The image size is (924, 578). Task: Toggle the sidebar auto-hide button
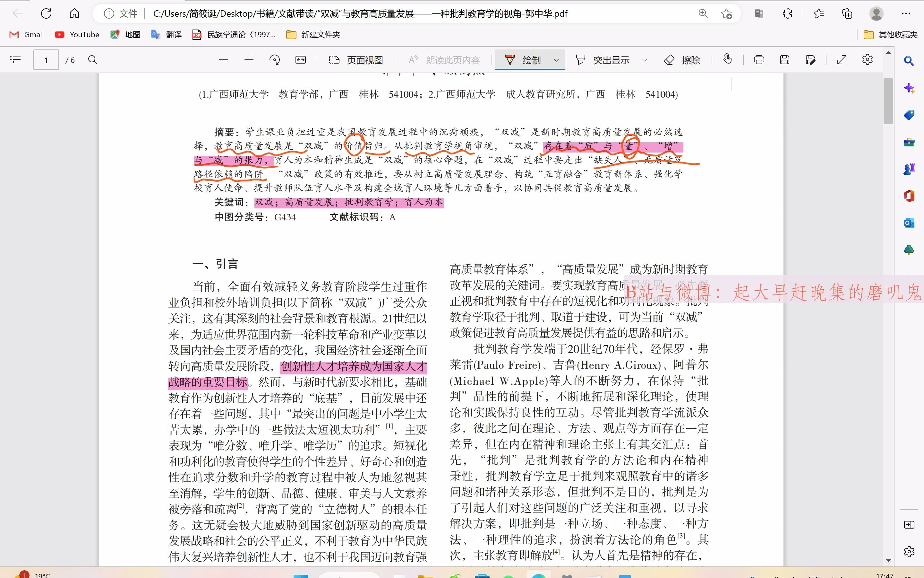(x=909, y=525)
